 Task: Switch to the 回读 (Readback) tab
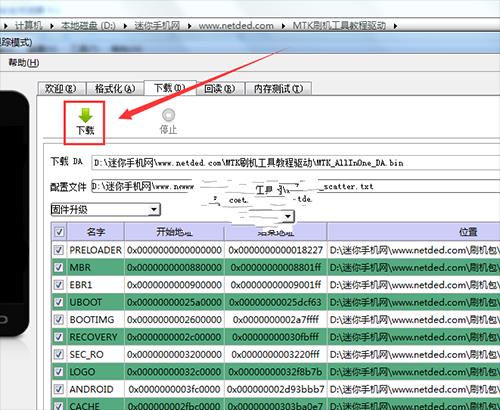(x=220, y=89)
